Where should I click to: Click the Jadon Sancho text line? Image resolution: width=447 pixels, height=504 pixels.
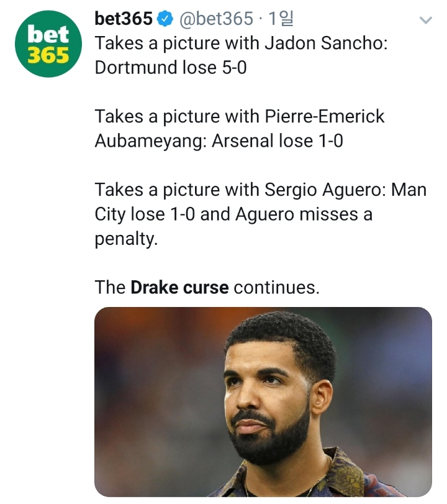tap(241, 43)
